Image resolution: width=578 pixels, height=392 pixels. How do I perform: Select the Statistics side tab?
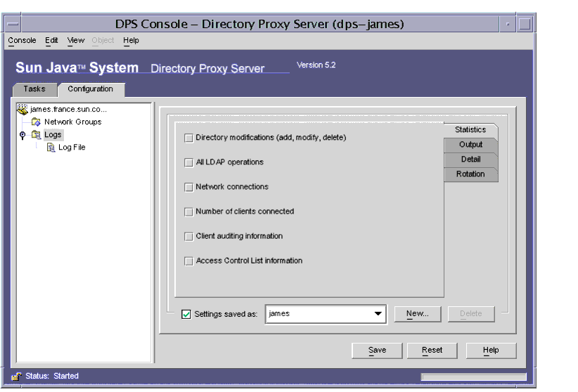[470, 130]
